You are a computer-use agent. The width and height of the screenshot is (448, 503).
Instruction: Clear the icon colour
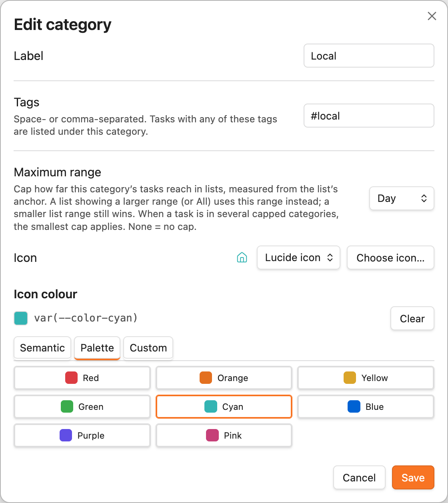click(412, 319)
